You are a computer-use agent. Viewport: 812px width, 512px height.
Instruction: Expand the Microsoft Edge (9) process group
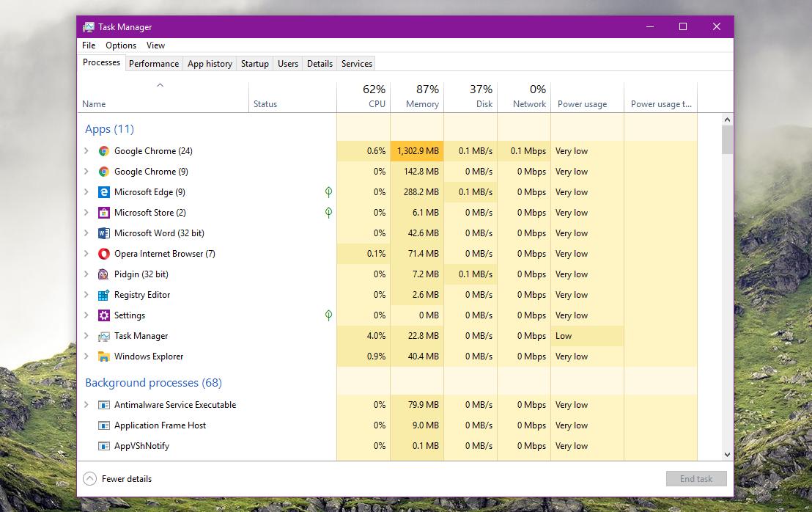[86, 191]
